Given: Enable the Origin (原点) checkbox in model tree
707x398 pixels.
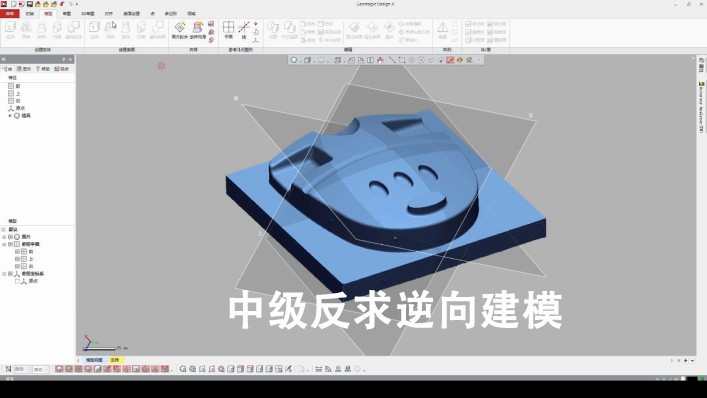Looking at the screenshot, I should (x=18, y=281).
